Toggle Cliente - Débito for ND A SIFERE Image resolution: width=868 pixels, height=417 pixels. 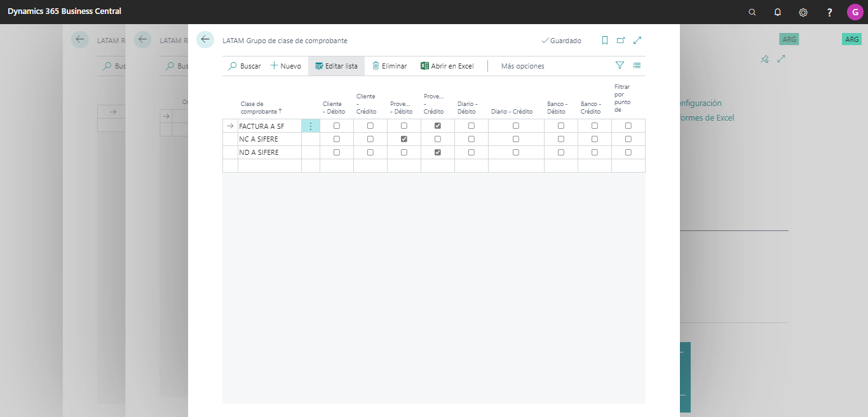[337, 152]
